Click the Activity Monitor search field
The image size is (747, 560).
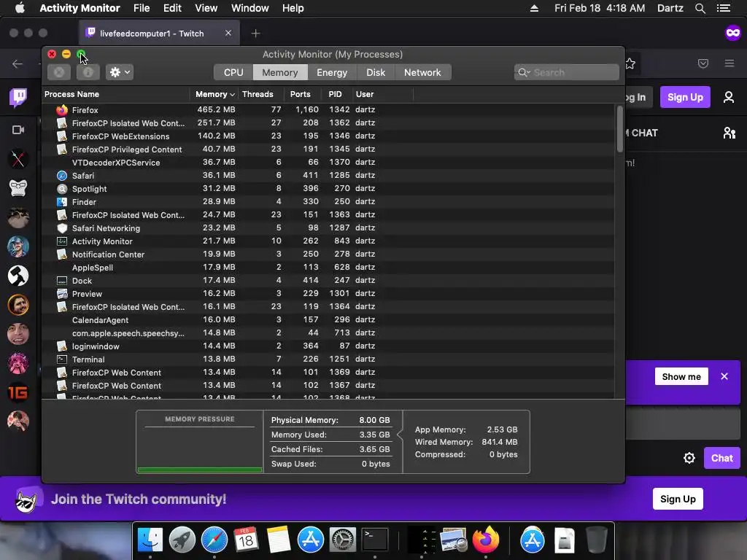(x=566, y=72)
